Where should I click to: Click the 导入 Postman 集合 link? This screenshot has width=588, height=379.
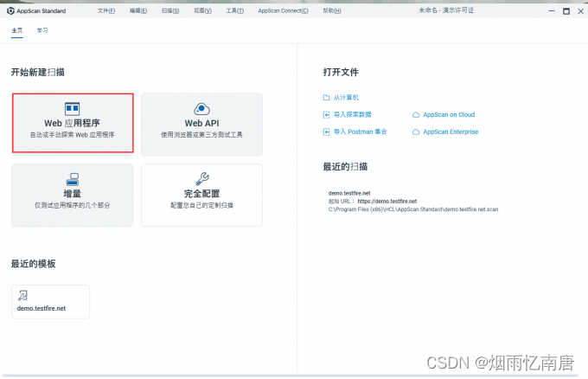click(x=361, y=132)
